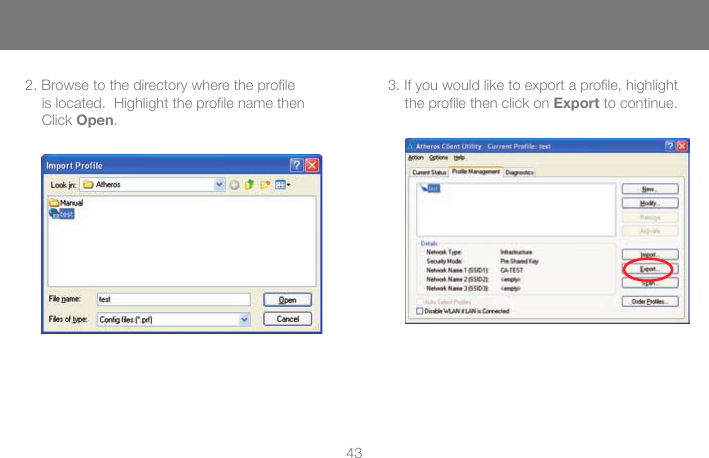Click the Remove button
Image resolution: width=709 pixels, height=458 pixels.
(x=650, y=217)
